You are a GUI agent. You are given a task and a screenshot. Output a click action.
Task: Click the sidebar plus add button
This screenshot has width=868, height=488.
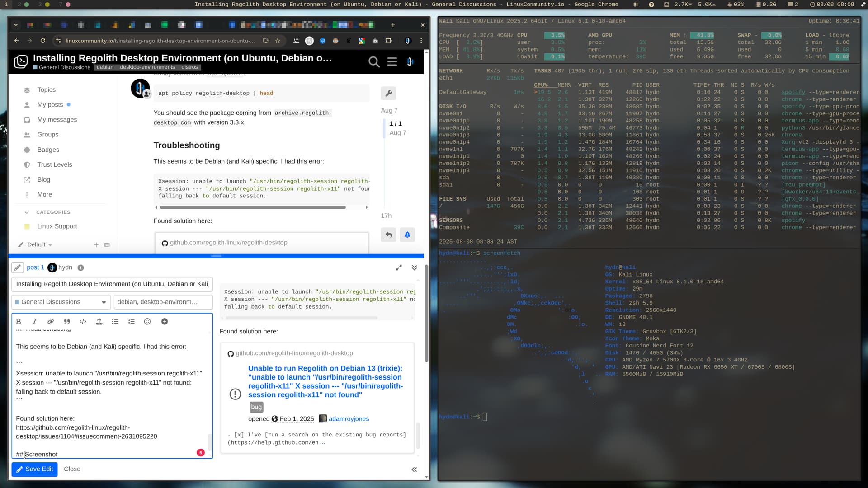pyautogui.click(x=96, y=244)
